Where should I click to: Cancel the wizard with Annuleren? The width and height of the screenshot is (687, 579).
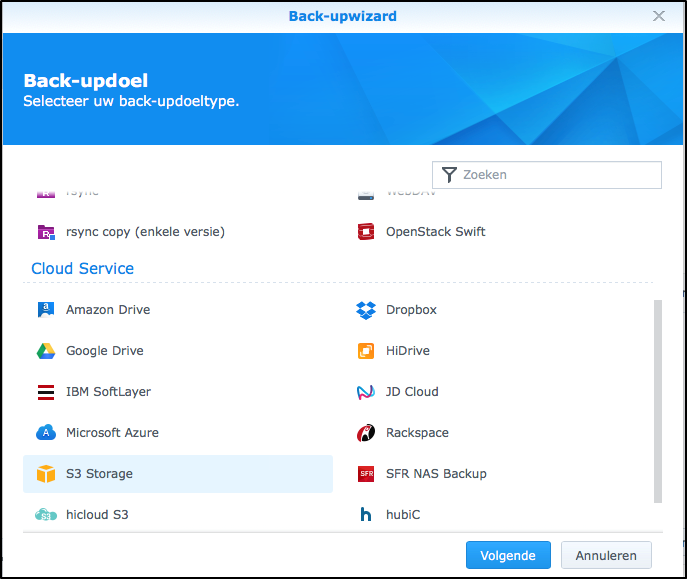[606, 555]
